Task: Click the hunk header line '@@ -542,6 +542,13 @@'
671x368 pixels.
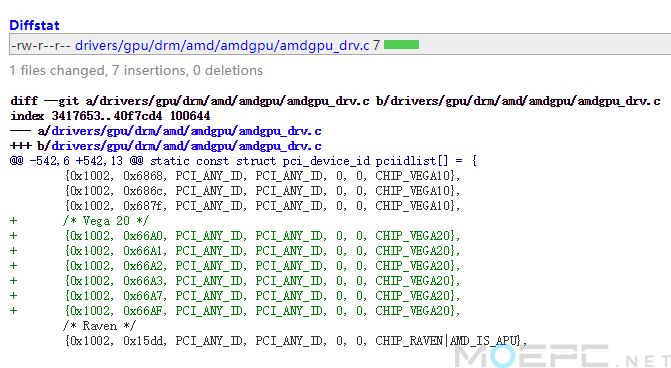Action: pos(243,161)
